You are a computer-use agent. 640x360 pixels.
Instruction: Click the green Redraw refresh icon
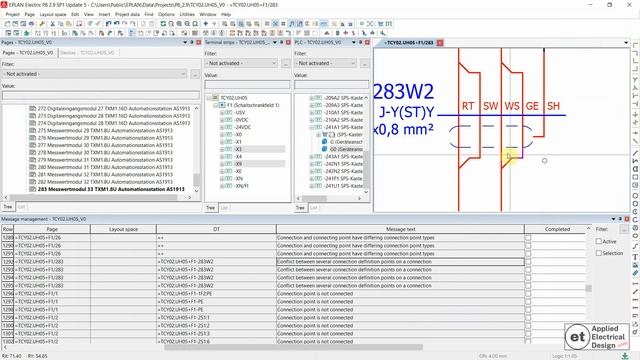[163, 24]
